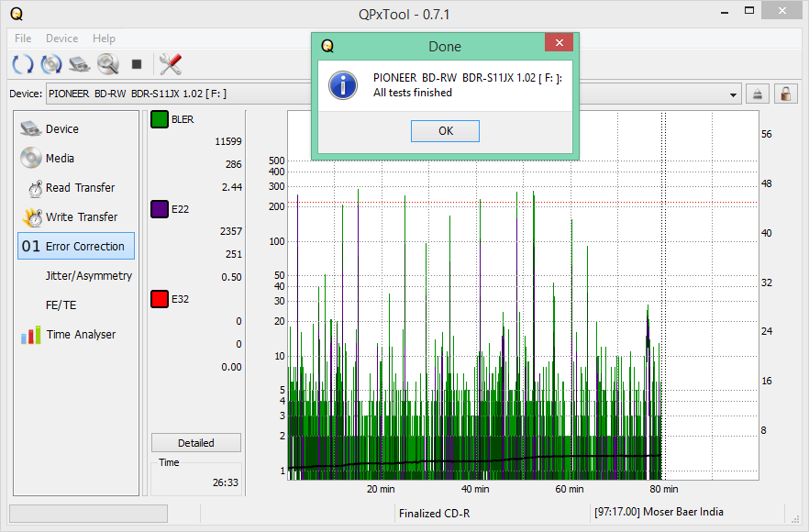Click the 20 min label on the graph axis
This screenshot has width=809, height=532.
381,489
